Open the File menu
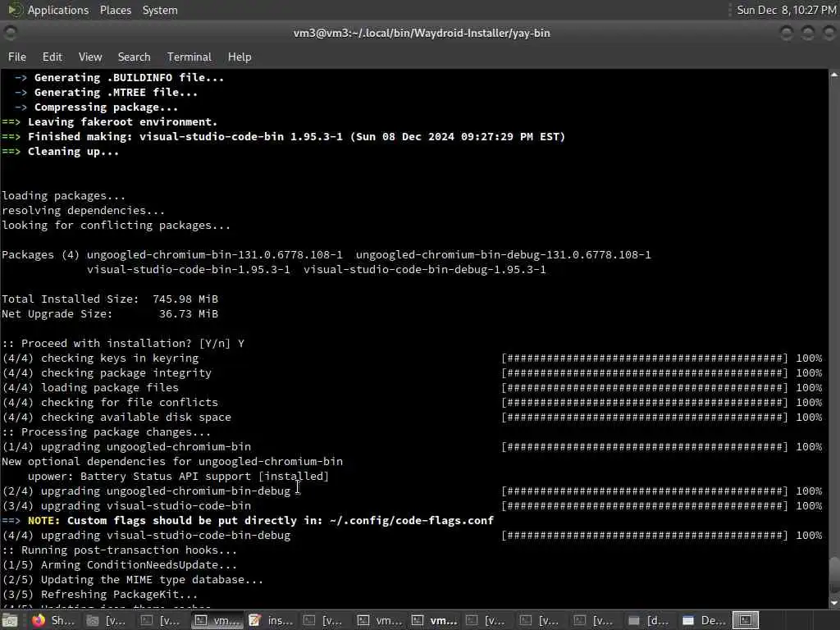Image resolution: width=840 pixels, height=630 pixels. (x=16, y=57)
